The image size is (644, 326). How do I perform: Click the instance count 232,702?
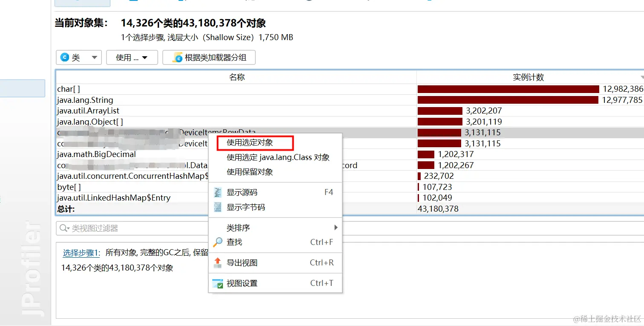[439, 176]
